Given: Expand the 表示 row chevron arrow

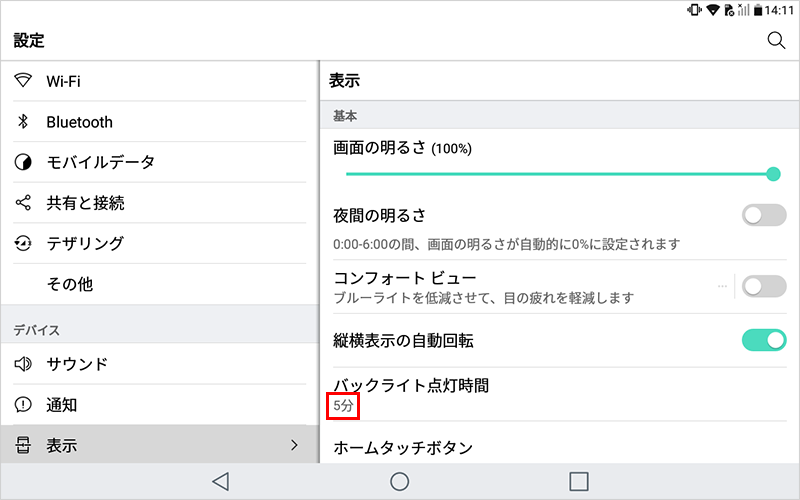Looking at the screenshot, I should (x=294, y=445).
